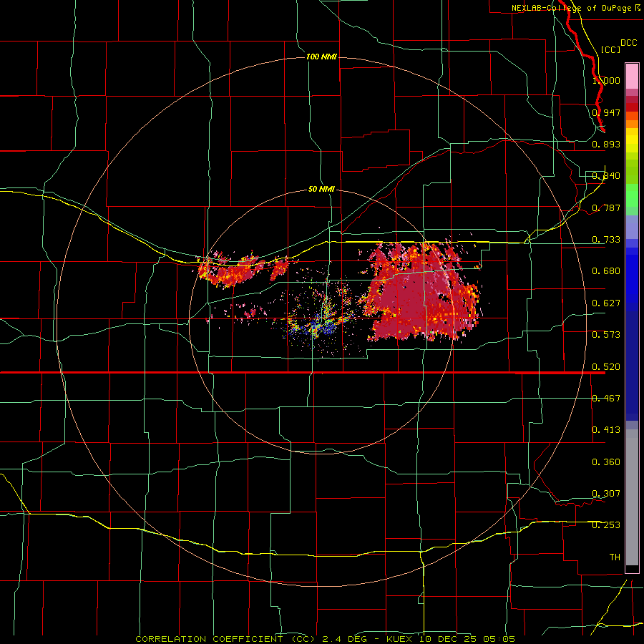This screenshot has height=644, width=644.
Task: Click the [CC] units label
Action: [x=610, y=49]
